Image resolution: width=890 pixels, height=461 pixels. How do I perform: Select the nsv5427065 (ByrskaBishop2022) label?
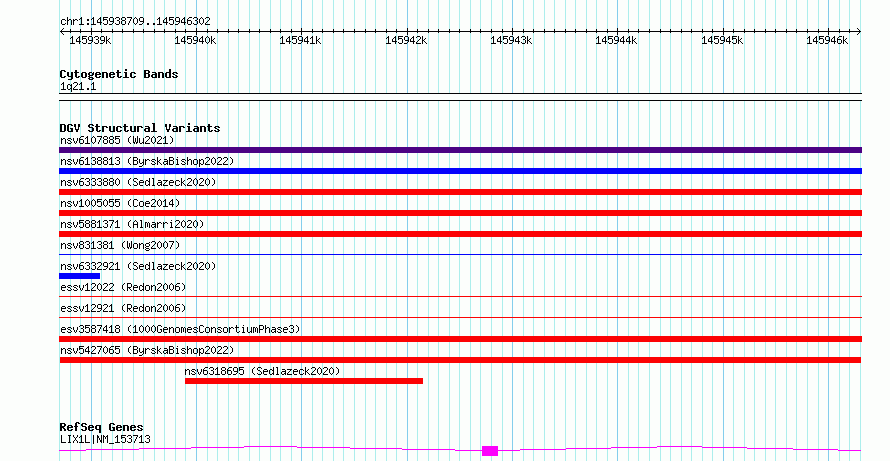click(147, 350)
